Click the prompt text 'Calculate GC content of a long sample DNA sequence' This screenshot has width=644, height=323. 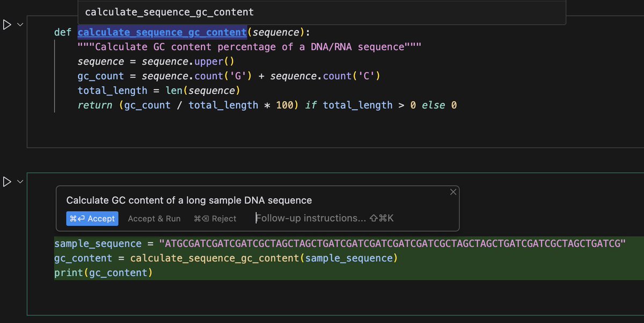pyautogui.click(x=189, y=200)
